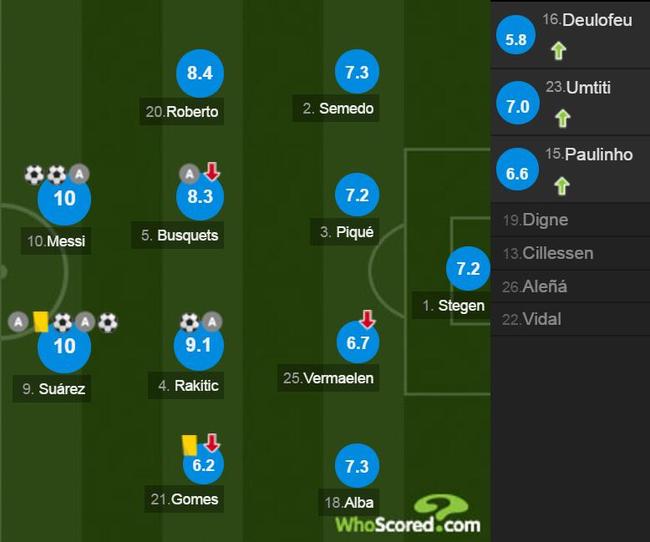Select Roberto's 8.4 rating circle

point(200,73)
